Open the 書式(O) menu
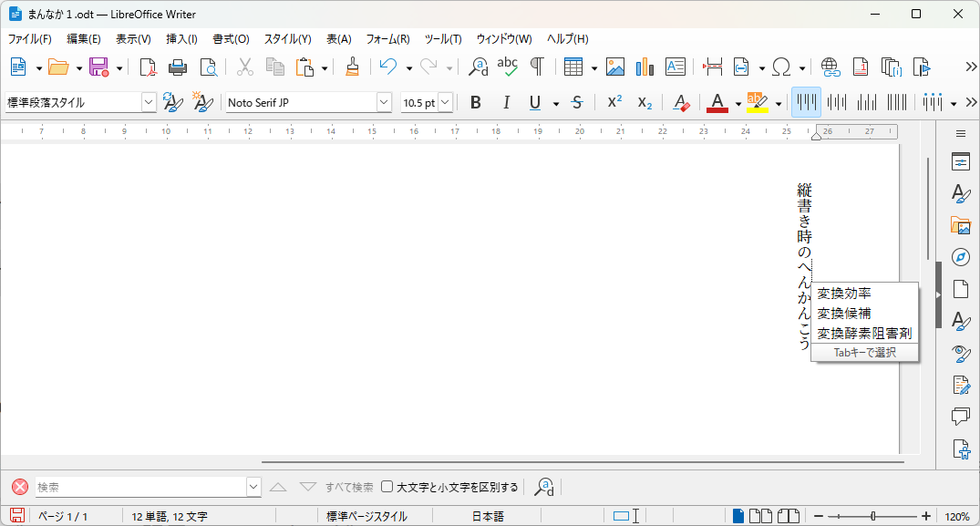 231,38
